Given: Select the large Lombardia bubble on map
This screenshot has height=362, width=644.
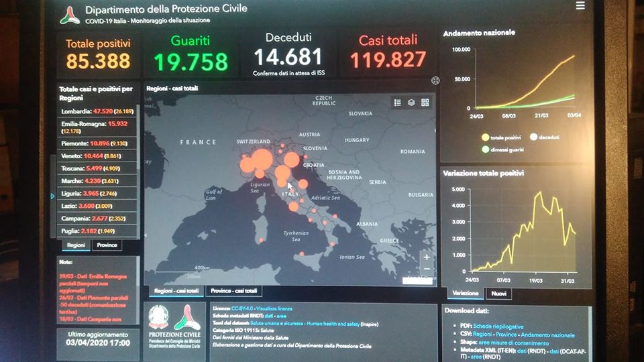Looking at the screenshot, I should (262, 160).
